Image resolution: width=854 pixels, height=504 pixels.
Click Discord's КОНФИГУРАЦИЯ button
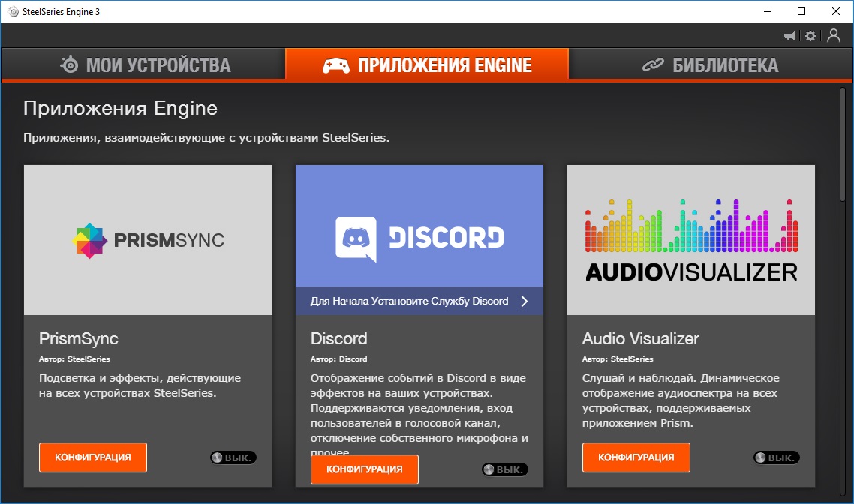[x=365, y=469]
